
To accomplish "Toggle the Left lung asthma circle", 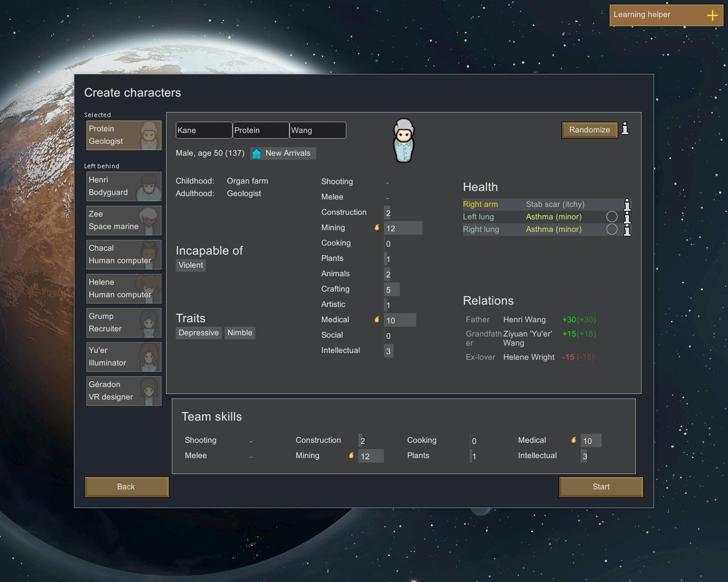I will [x=612, y=217].
